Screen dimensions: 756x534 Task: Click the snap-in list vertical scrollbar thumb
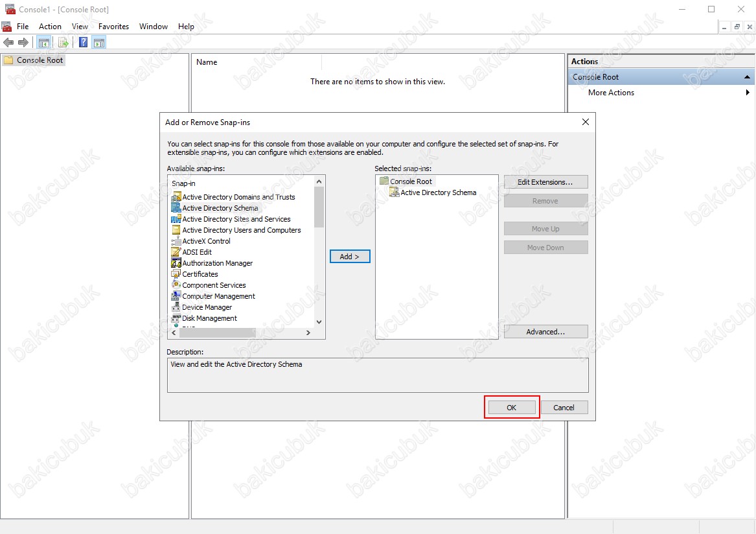click(319, 207)
